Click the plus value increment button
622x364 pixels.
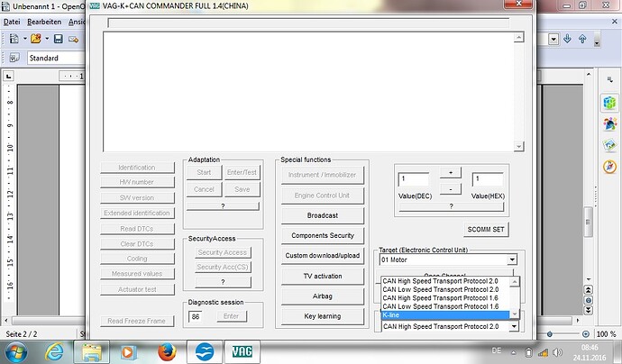tap(451, 173)
